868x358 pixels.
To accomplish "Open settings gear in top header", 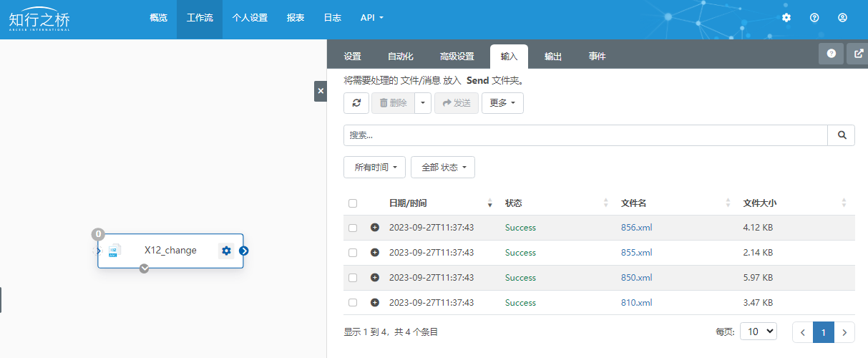I will tap(786, 17).
